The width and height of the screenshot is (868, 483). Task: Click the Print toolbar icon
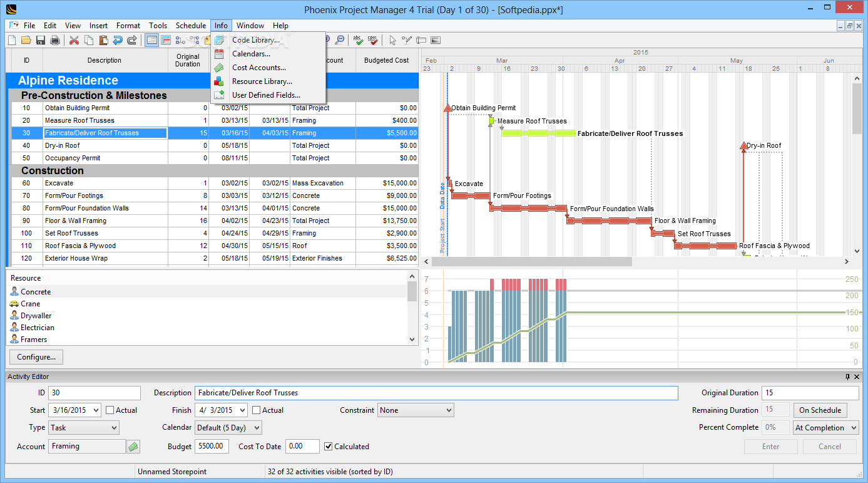coord(55,40)
